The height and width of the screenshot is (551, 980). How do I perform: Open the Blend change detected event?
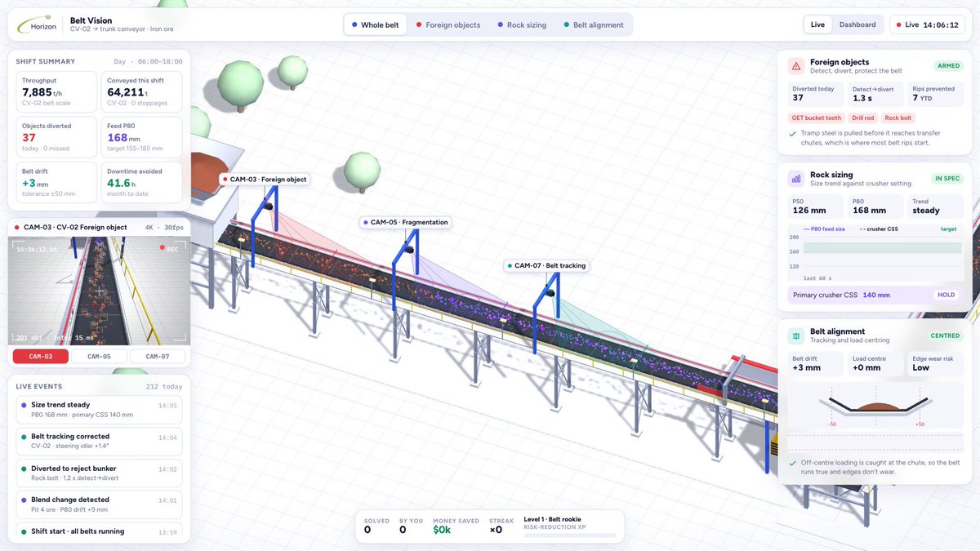(x=99, y=504)
